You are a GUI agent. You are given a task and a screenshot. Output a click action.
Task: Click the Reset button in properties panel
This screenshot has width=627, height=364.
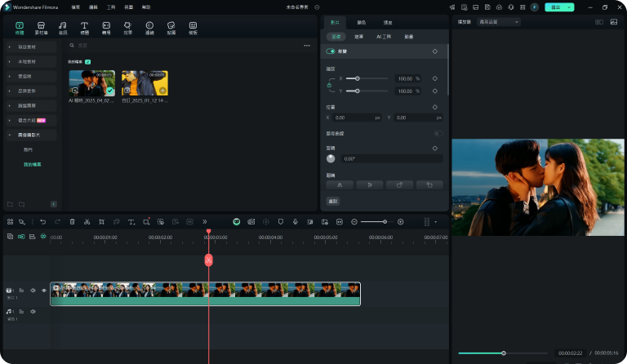(333, 201)
